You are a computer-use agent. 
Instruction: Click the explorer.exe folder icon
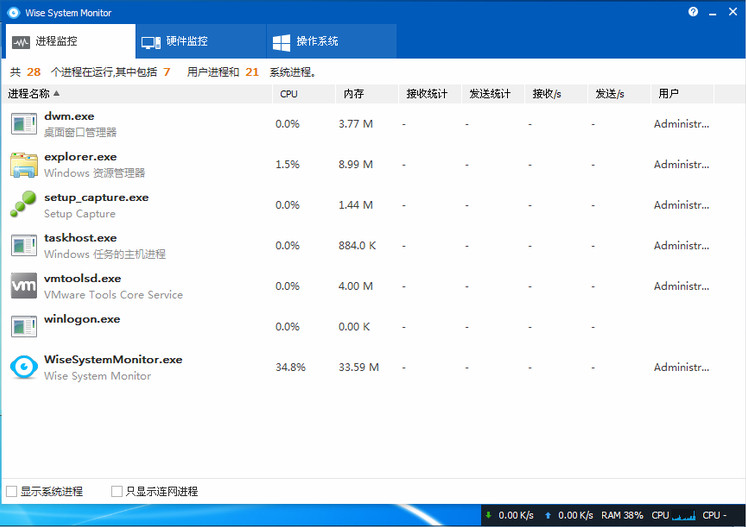click(x=24, y=165)
